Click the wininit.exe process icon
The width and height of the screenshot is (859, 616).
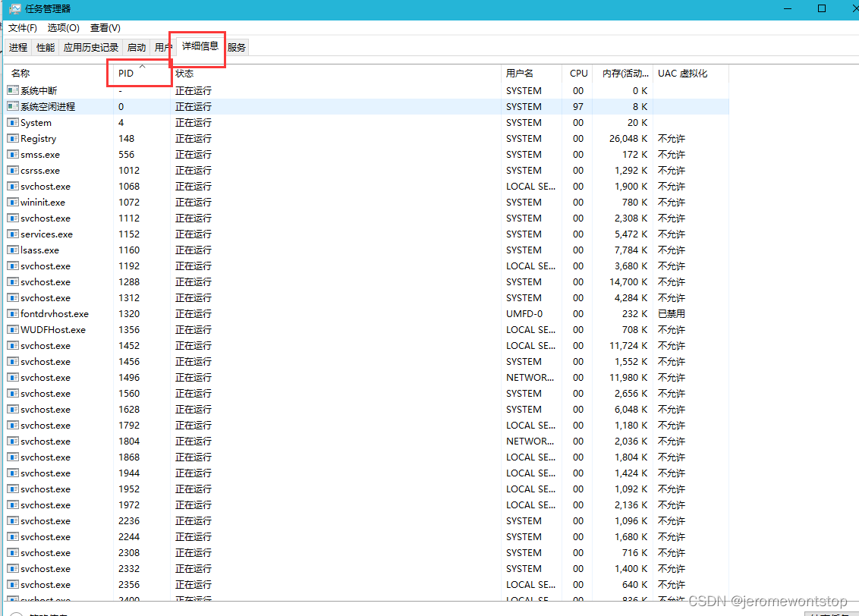coord(11,202)
